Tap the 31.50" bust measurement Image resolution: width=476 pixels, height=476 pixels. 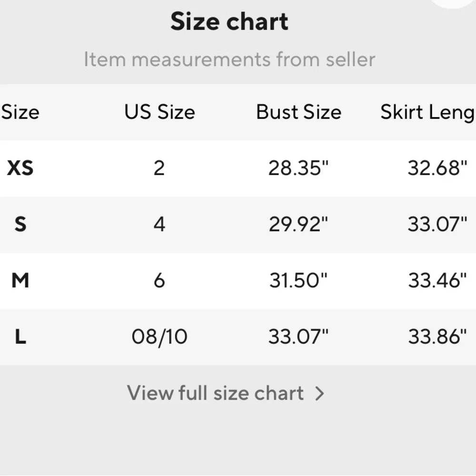tap(298, 280)
